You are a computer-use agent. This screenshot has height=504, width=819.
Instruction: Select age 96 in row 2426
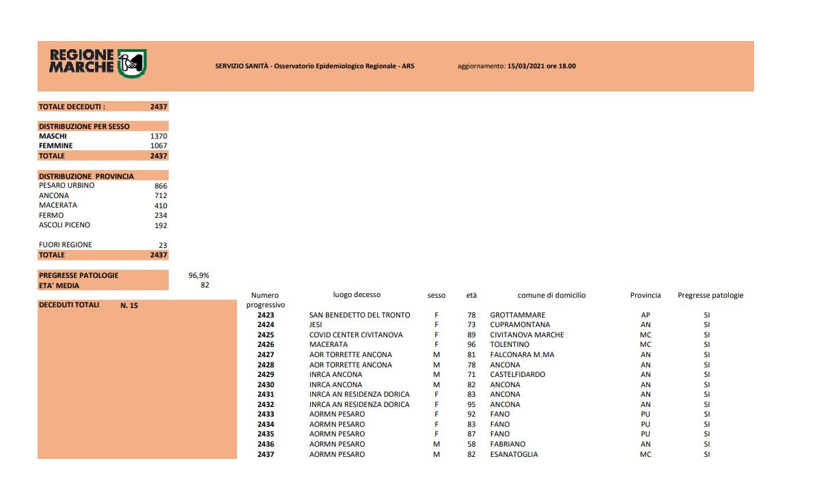pos(471,345)
